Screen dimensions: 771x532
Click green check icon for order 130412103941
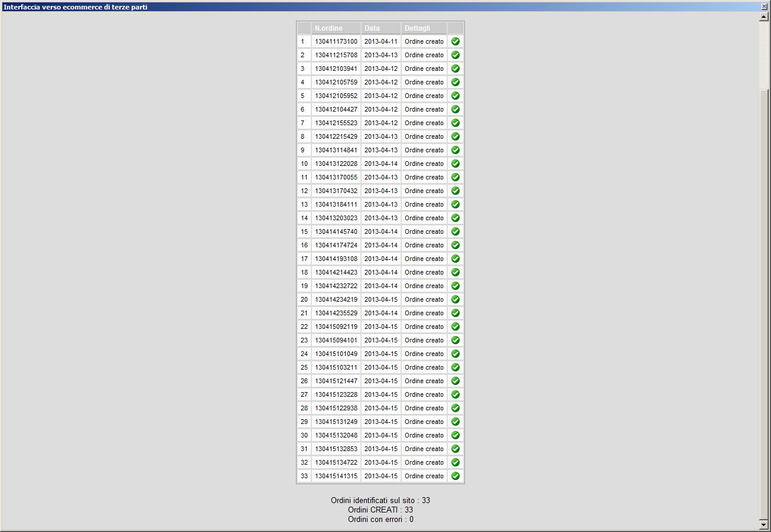tap(456, 68)
